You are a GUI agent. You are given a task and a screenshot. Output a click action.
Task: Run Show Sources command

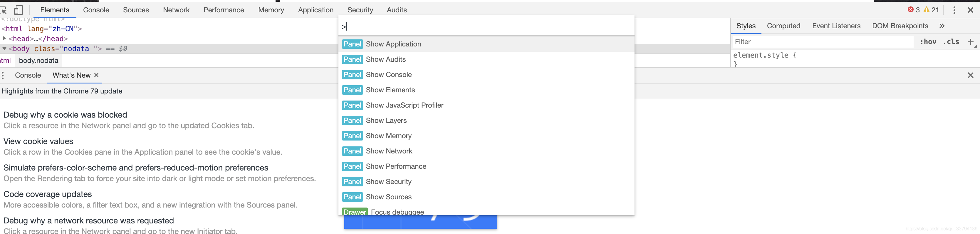point(486,197)
